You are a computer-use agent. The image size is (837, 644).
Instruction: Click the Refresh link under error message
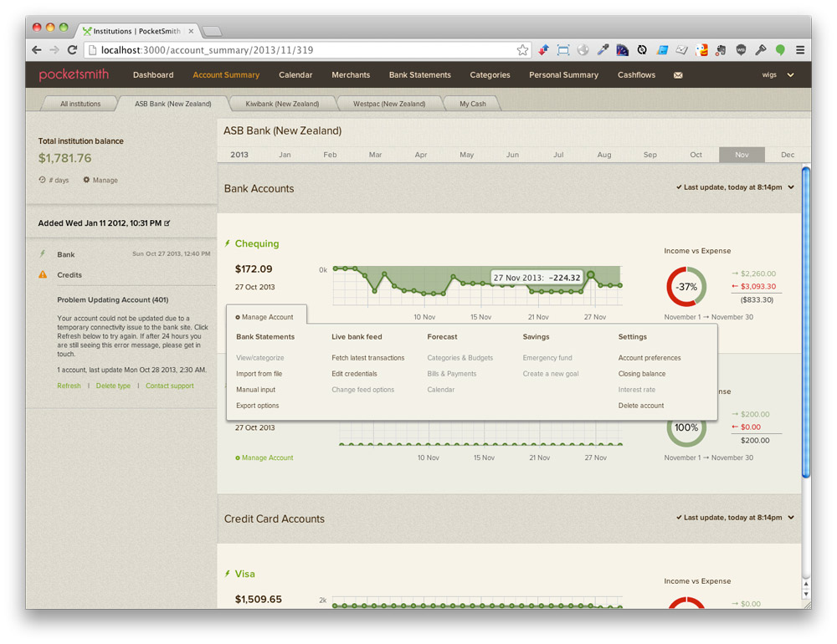coord(69,386)
